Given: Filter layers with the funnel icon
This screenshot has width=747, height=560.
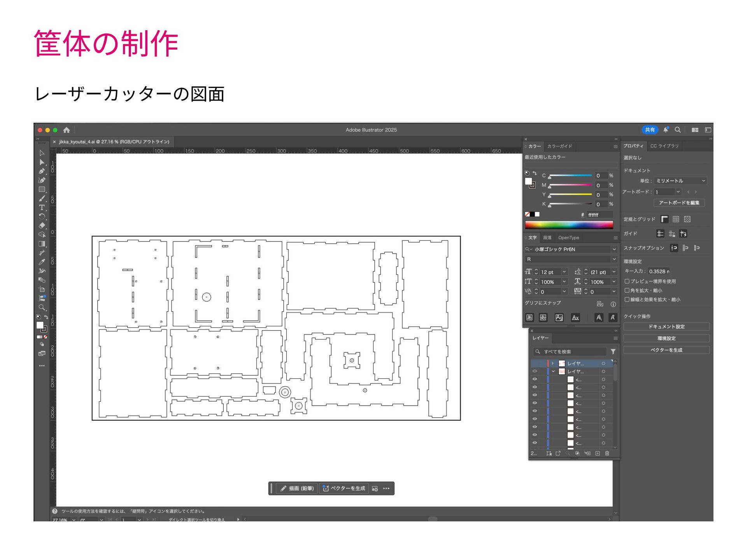Looking at the screenshot, I should coord(613,352).
